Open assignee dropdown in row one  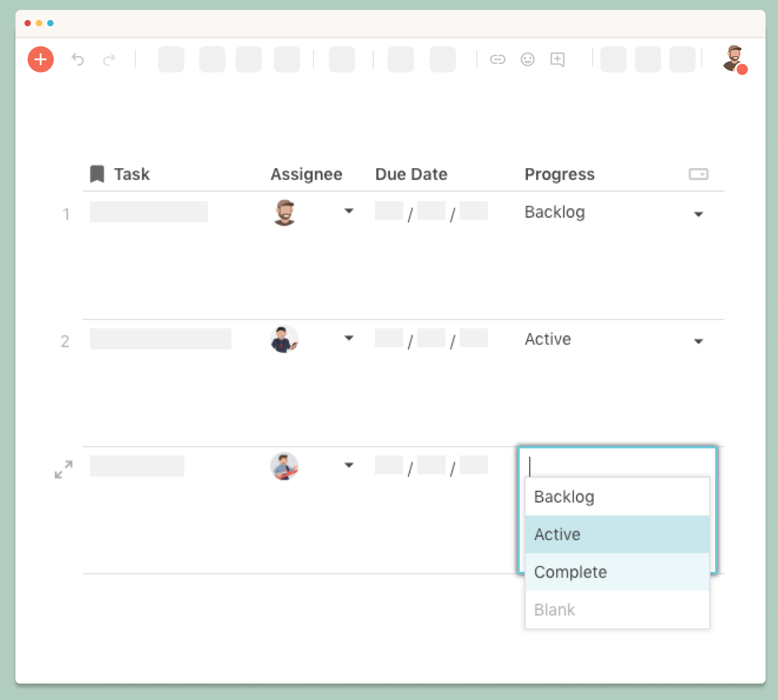[x=349, y=211]
